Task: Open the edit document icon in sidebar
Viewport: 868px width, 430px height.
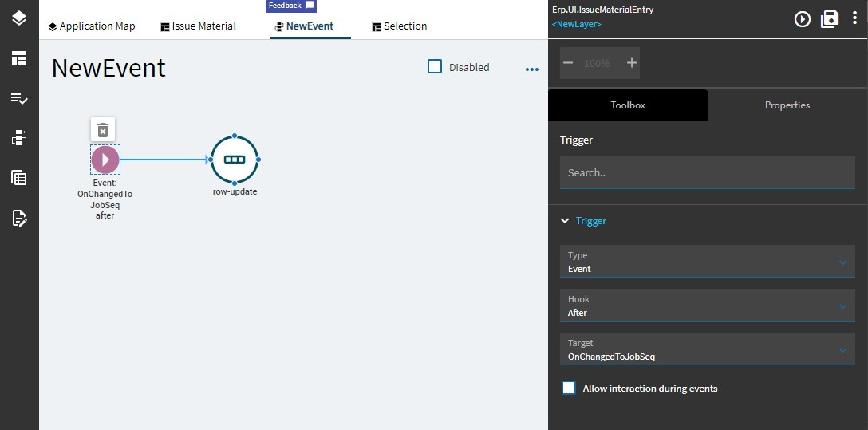Action: coord(19,218)
